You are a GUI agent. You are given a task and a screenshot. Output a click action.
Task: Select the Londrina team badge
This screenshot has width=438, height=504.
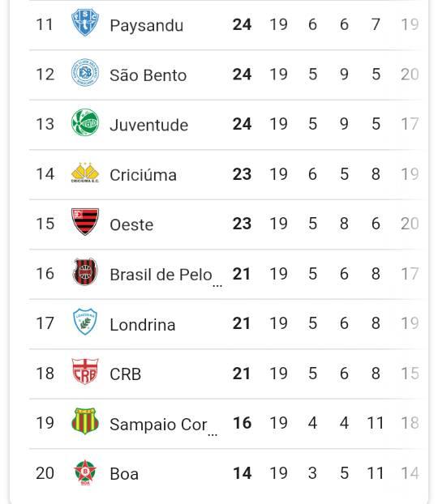point(85,322)
